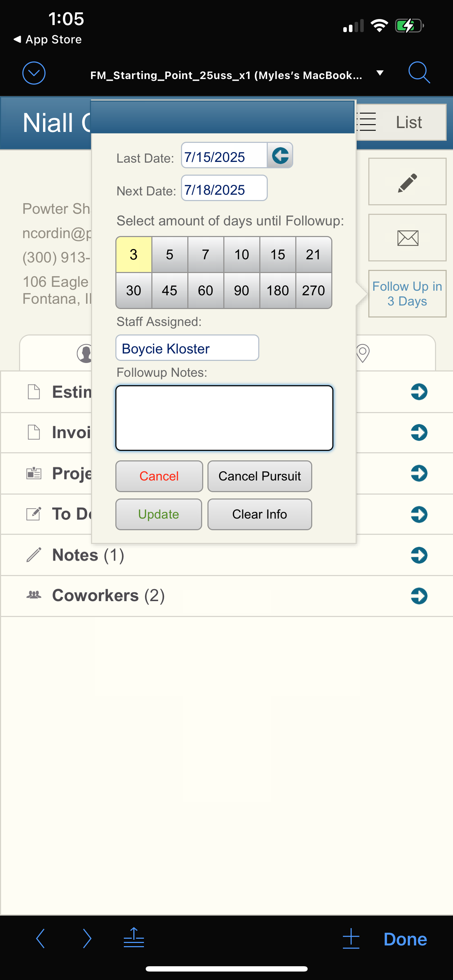Screen dimensions: 453x980
Task: Click the green Update button
Action: [x=159, y=514]
